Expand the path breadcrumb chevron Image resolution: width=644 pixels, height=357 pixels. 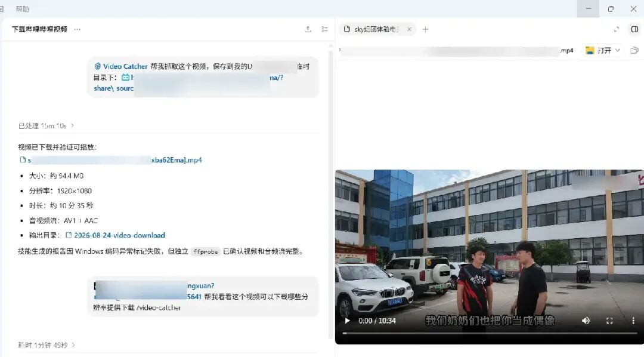click(x=340, y=50)
